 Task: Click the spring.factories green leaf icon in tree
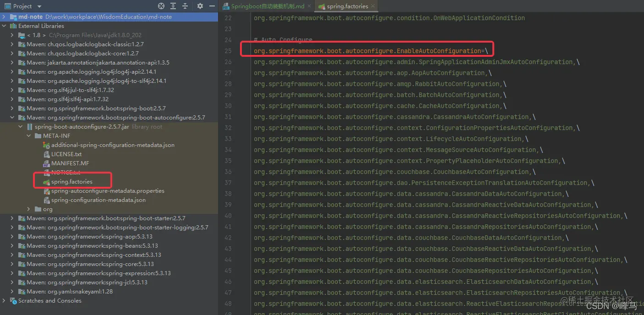click(46, 182)
